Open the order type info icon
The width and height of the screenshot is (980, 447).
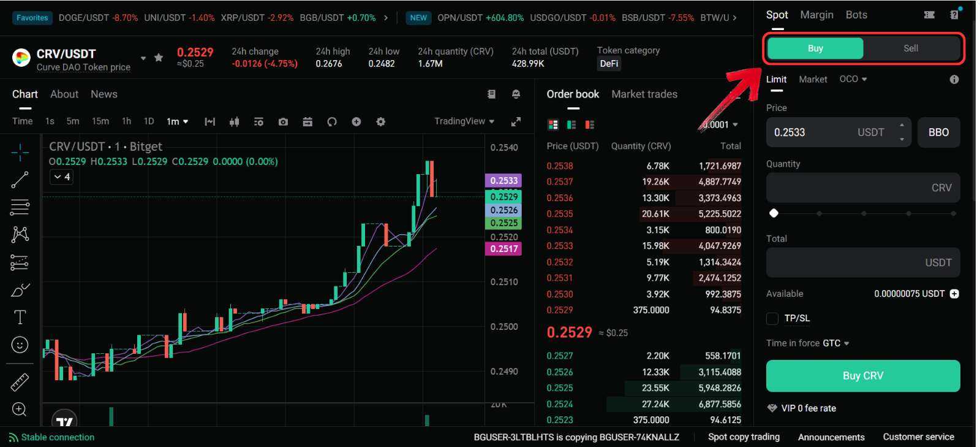tap(954, 79)
